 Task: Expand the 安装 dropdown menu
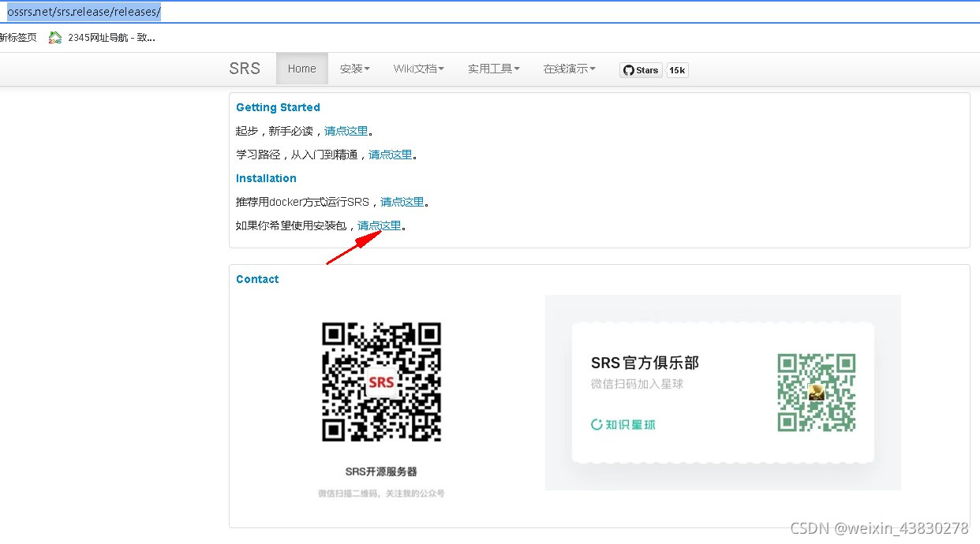[355, 69]
